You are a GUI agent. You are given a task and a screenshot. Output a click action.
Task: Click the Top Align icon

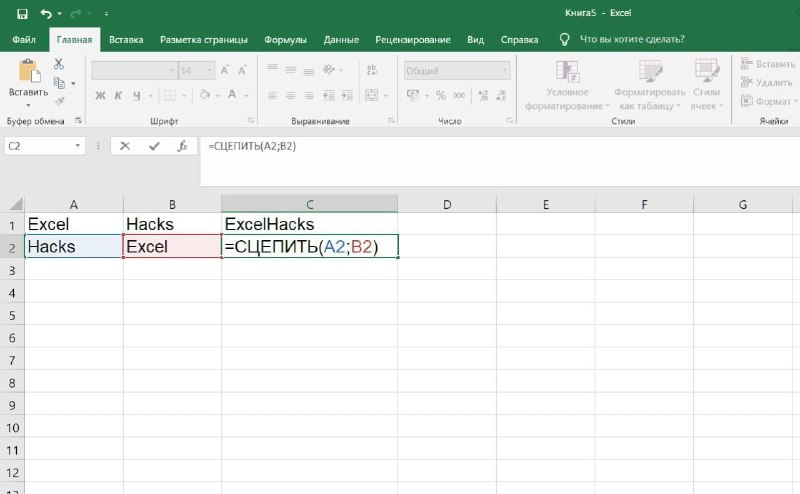273,69
